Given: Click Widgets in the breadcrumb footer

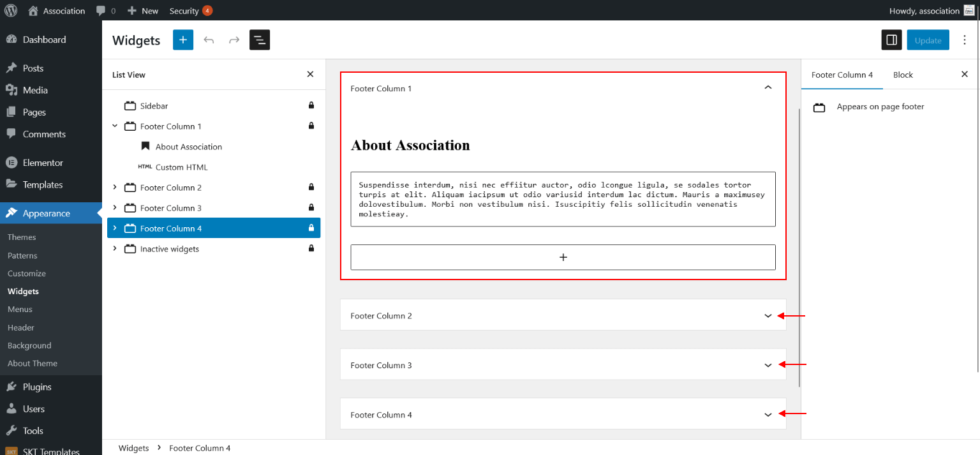Looking at the screenshot, I should (x=133, y=448).
